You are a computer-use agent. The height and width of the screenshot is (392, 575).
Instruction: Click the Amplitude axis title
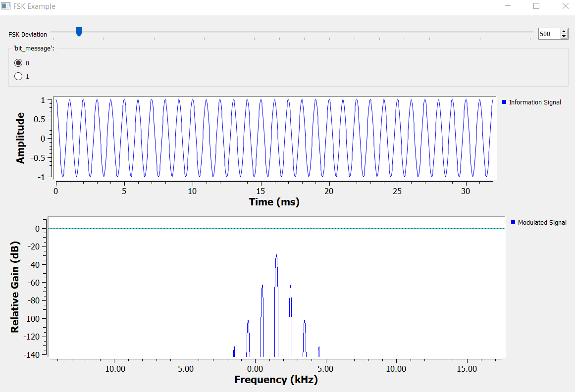click(20, 138)
